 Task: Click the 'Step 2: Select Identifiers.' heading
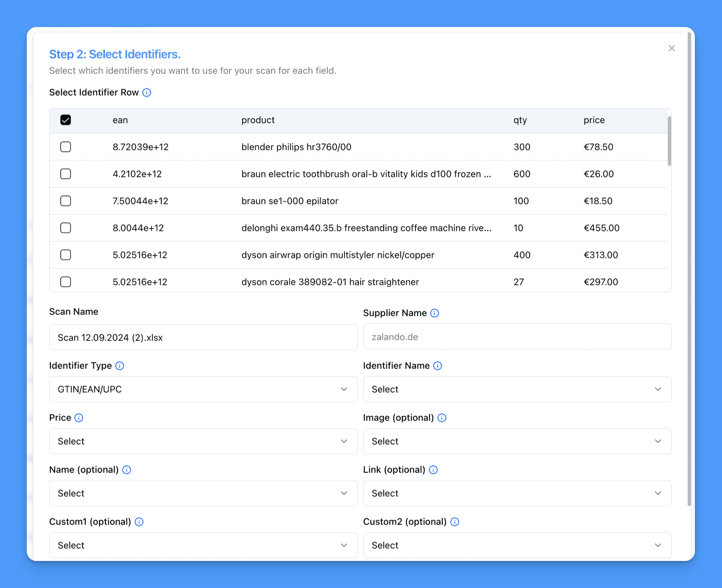pos(115,54)
